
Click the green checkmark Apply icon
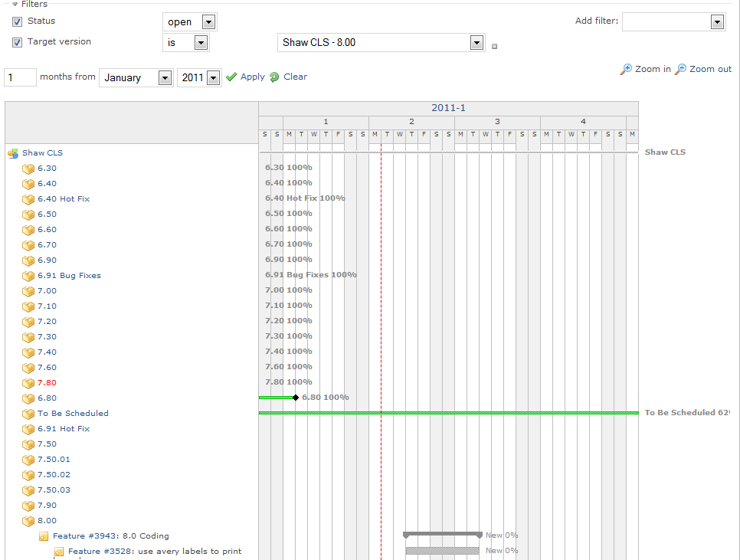[x=231, y=77]
